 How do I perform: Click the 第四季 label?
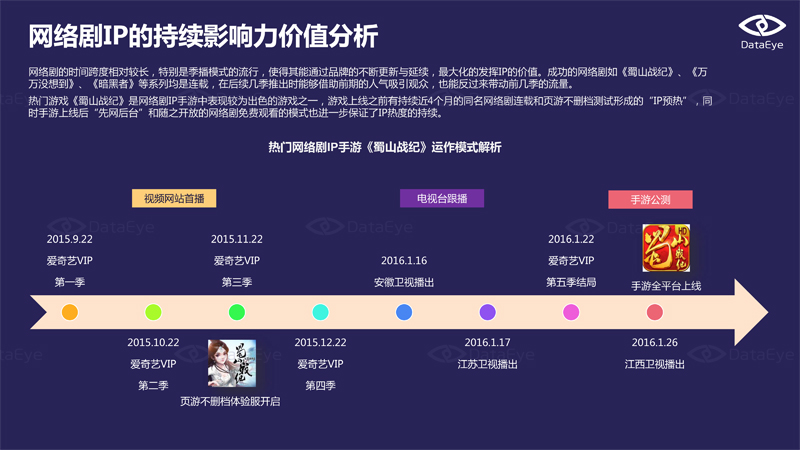pos(320,386)
